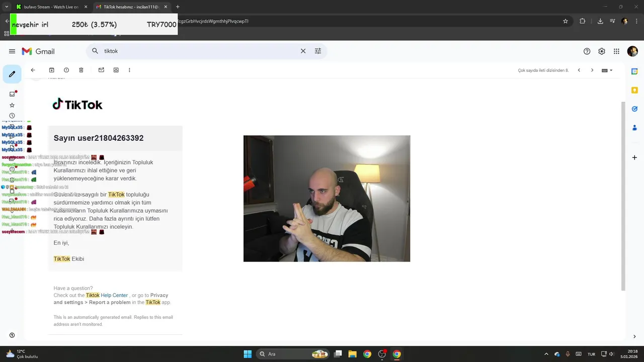Archive this TikTok email

pyautogui.click(x=51, y=70)
